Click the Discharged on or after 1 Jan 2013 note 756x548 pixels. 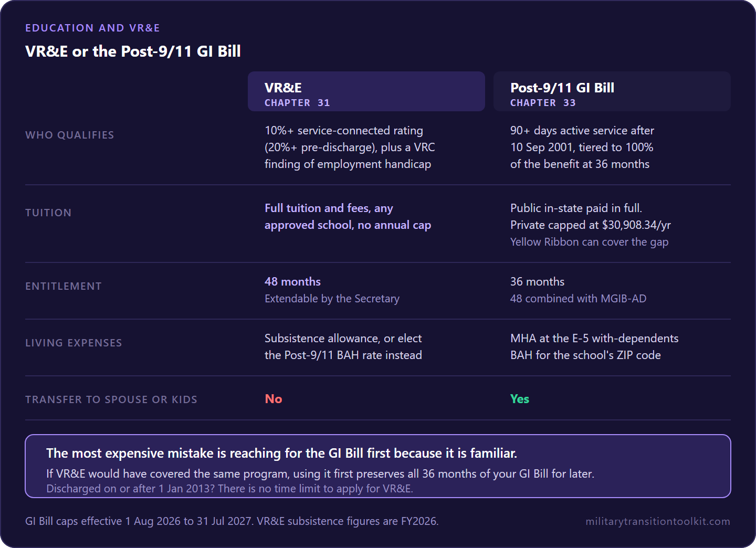[x=229, y=489]
